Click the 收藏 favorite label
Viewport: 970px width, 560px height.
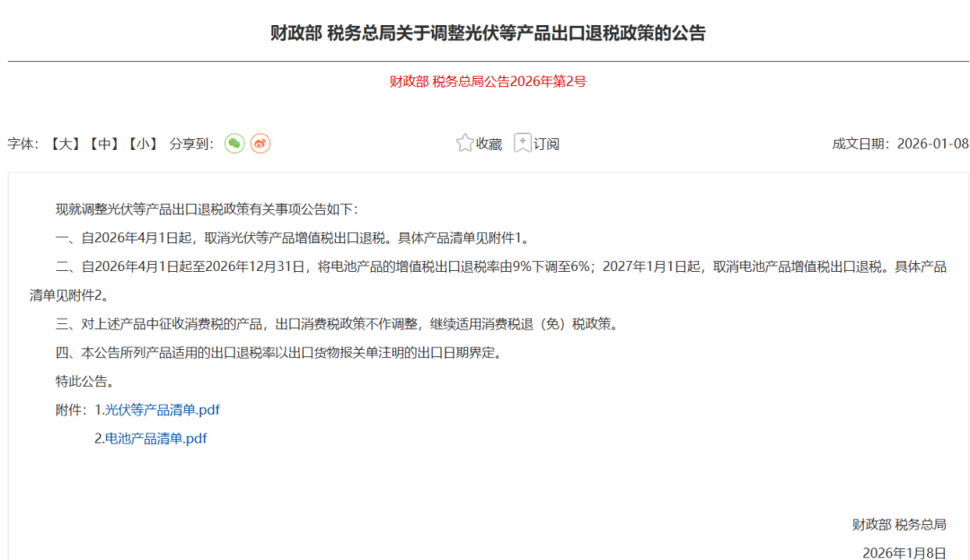(488, 144)
